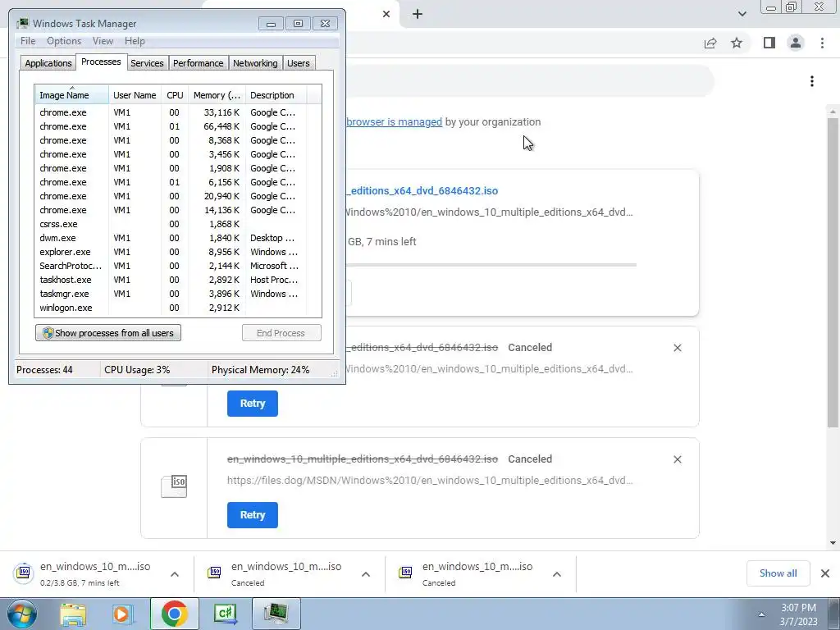Open the View menu in Task Manager

click(103, 41)
